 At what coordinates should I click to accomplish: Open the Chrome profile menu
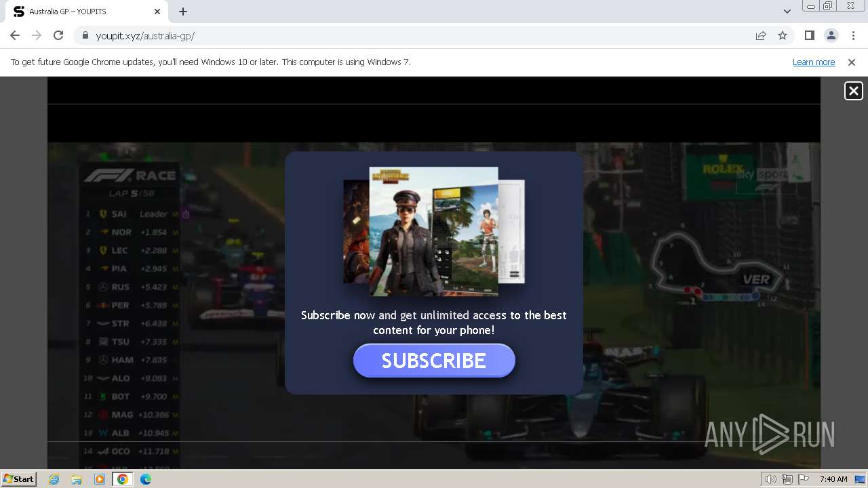(x=831, y=35)
